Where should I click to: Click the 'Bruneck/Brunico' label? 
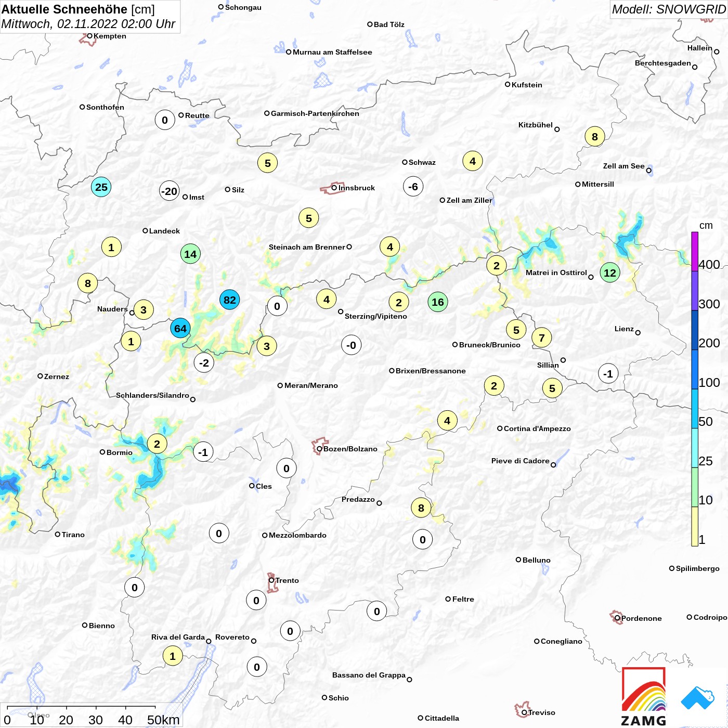coord(490,345)
